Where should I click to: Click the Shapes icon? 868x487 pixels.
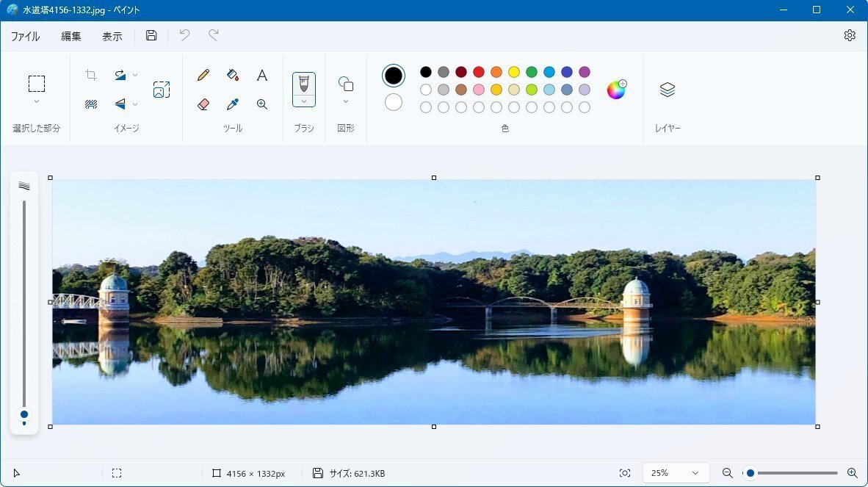[346, 84]
